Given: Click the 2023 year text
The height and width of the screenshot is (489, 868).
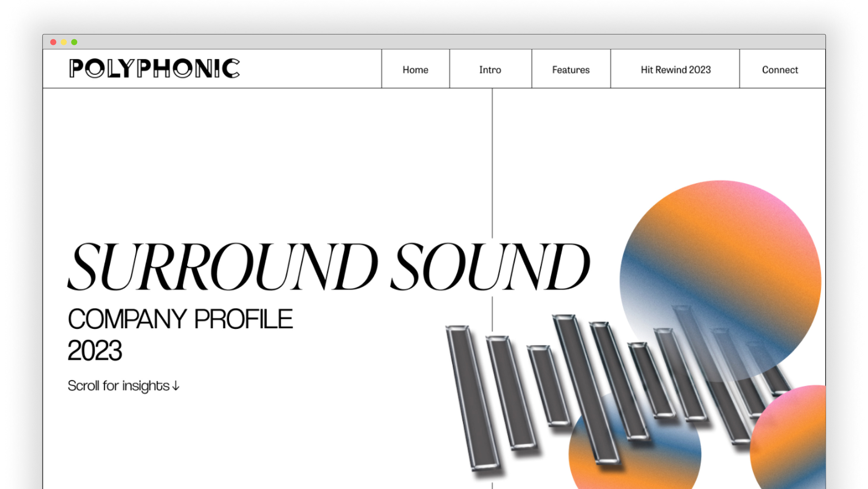Looking at the screenshot, I should (95, 351).
